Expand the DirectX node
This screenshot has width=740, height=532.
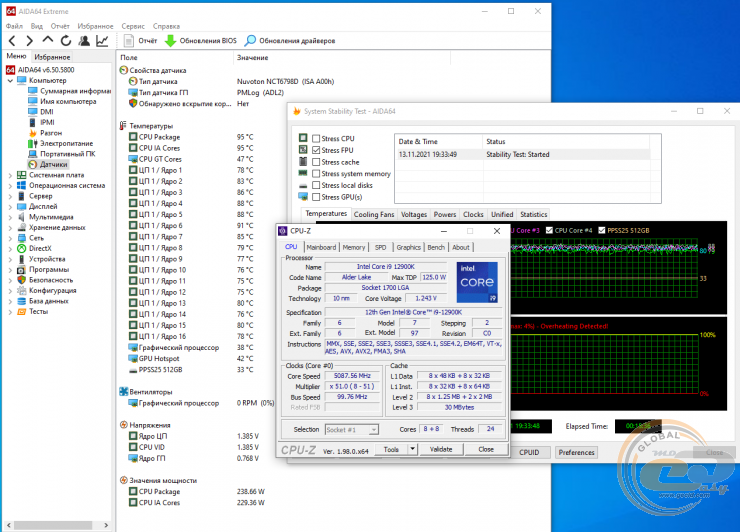(10, 248)
